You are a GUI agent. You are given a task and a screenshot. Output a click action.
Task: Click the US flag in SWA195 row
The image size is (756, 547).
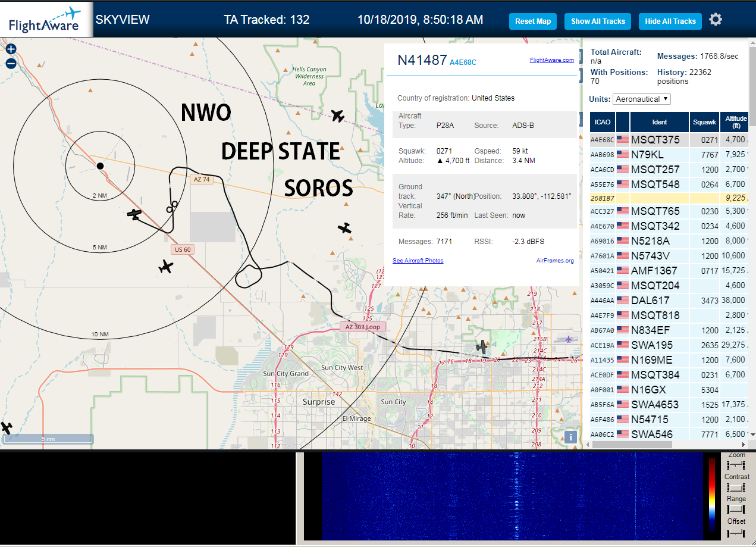pyautogui.click(x=623, y=345)
